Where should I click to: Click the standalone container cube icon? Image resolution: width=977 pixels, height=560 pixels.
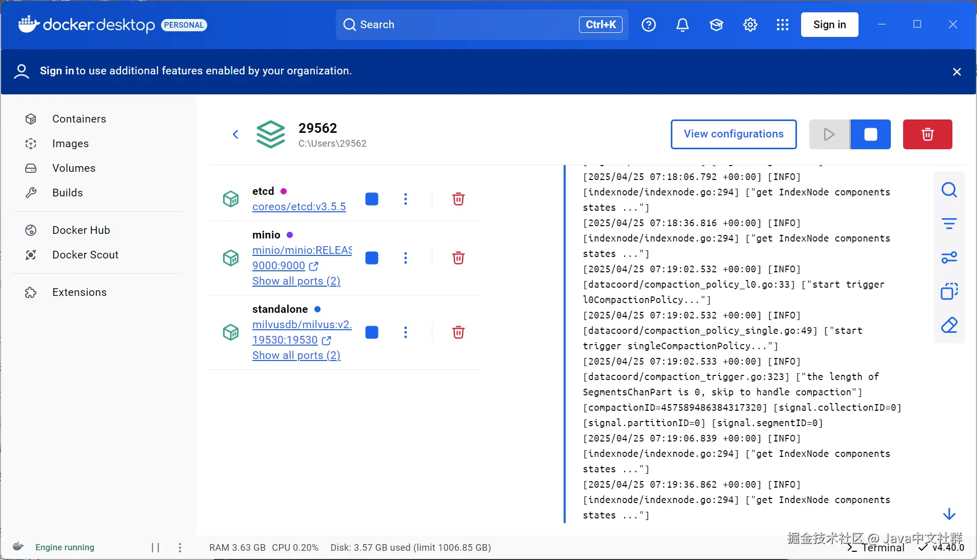pyautogui.click(x=231, y=332)
